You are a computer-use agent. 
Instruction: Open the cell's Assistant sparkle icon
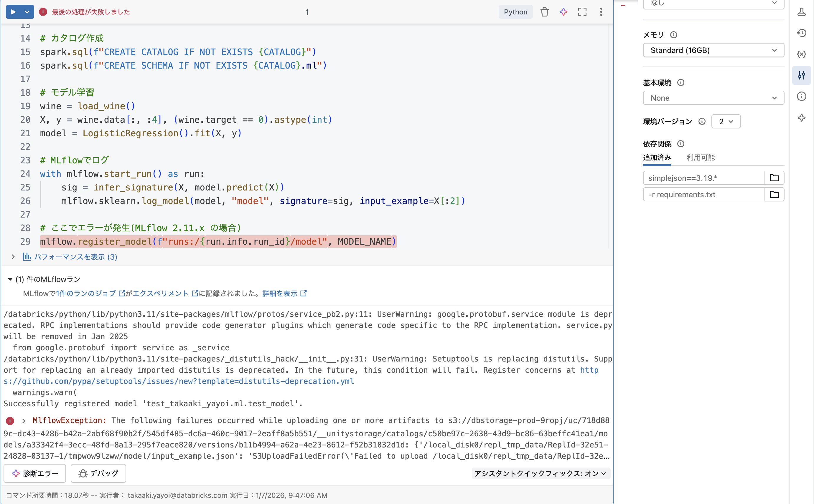coord(563,12)
